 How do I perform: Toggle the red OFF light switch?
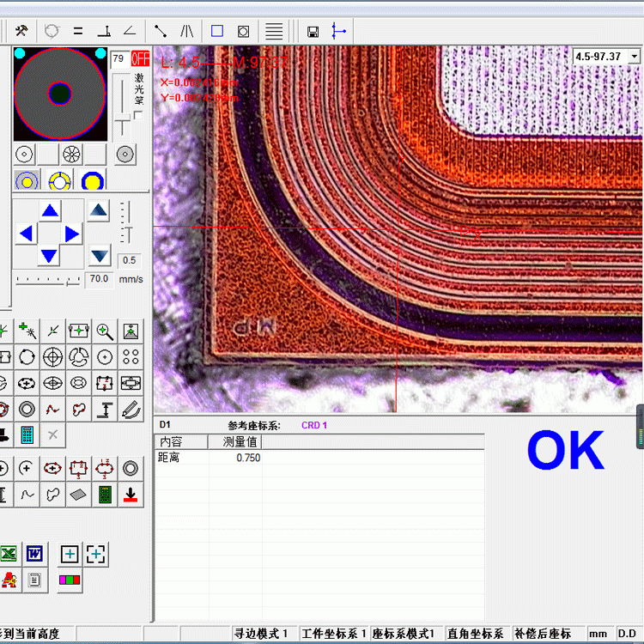140,59
